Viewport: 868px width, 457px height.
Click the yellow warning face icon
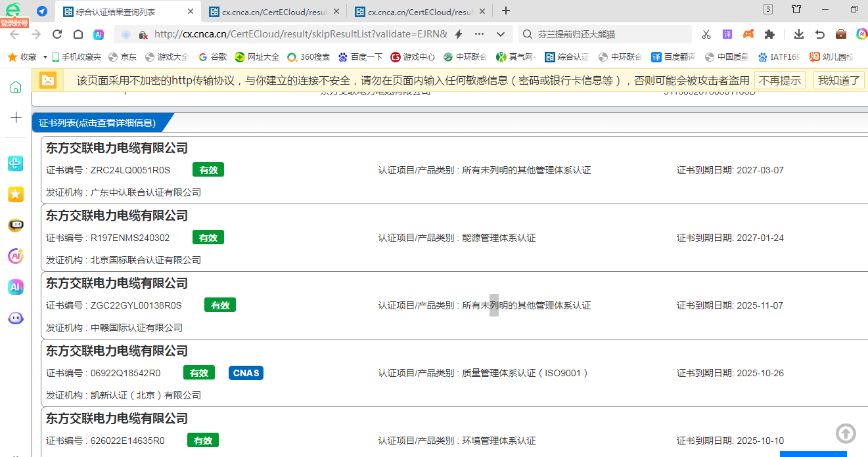click(48, 80)
